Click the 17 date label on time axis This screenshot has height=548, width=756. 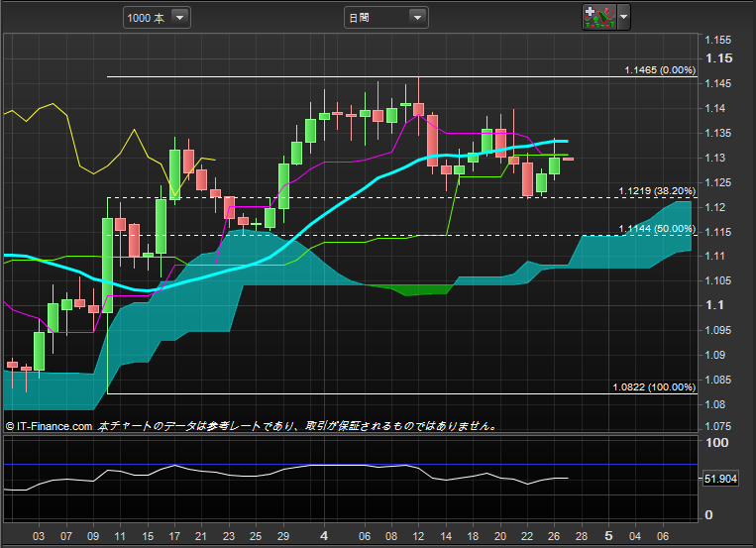(174, 536)
